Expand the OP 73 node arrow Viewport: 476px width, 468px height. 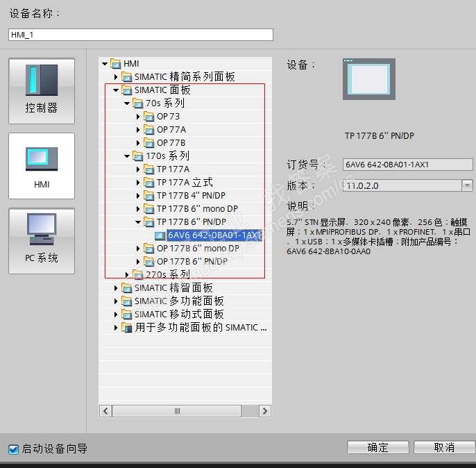click(138, 117)
